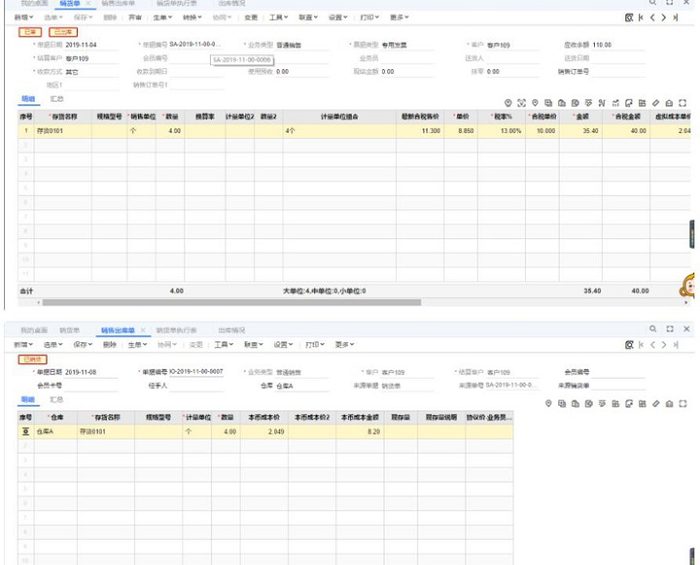700x565 pixels.
Task: Open 我的桌面 tab in lower tab strip
Action: tap(34, 330)
